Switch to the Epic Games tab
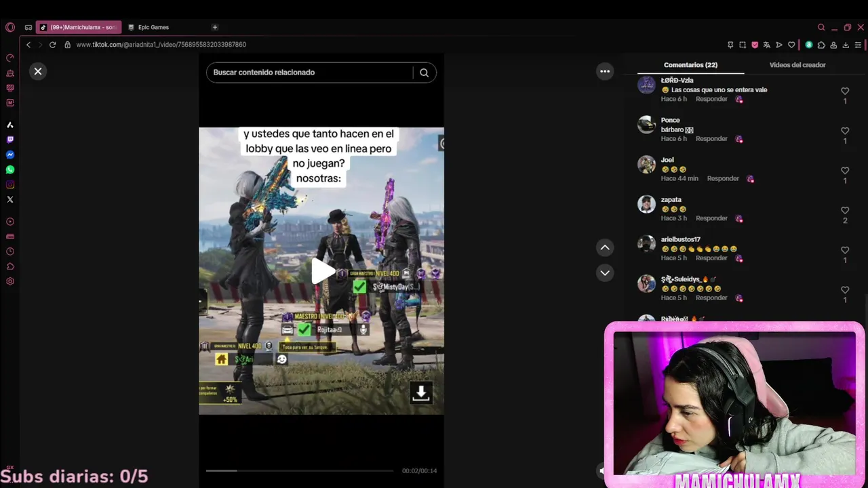Viewport: 868px width, 488px height. pyautogui.click(x=153, y=27)
